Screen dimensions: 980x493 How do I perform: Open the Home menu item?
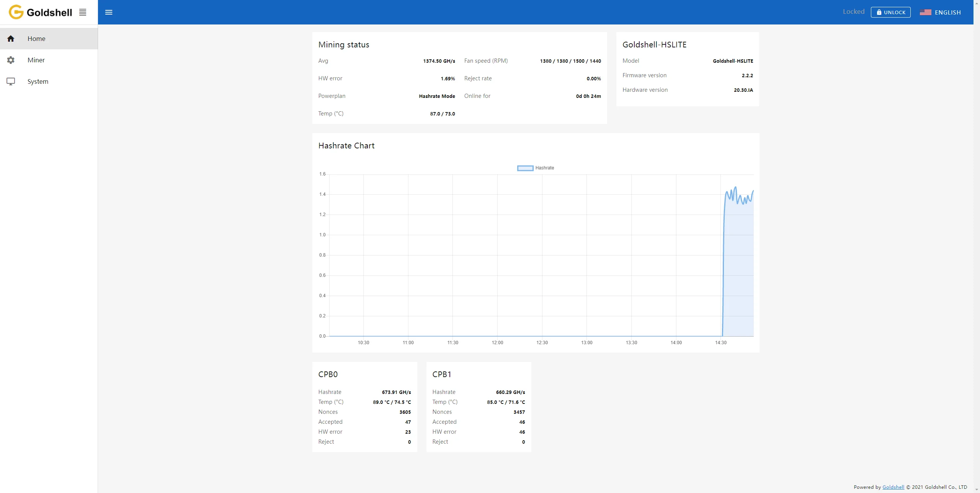pos(36,39)
